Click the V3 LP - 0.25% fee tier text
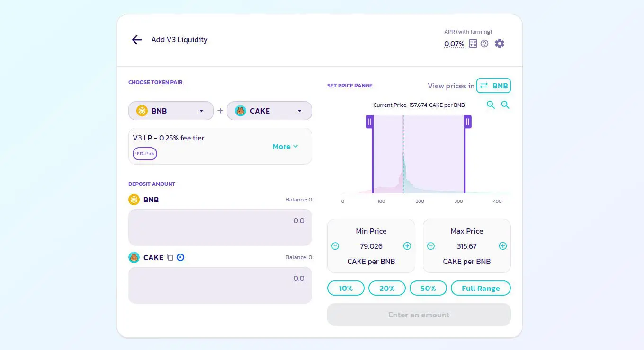The width and height of the screenshot is (644, 350). (169, 138)
